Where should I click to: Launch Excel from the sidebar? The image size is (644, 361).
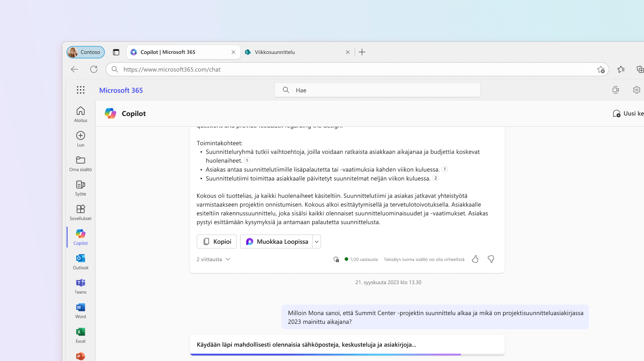coord(81,335)
